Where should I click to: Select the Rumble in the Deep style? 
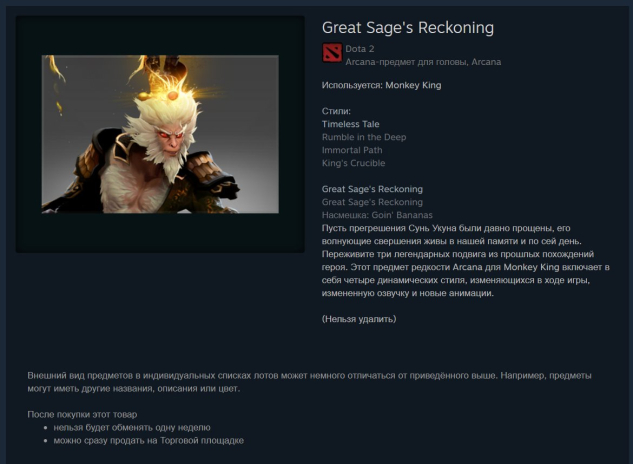(x=364, y=137)
